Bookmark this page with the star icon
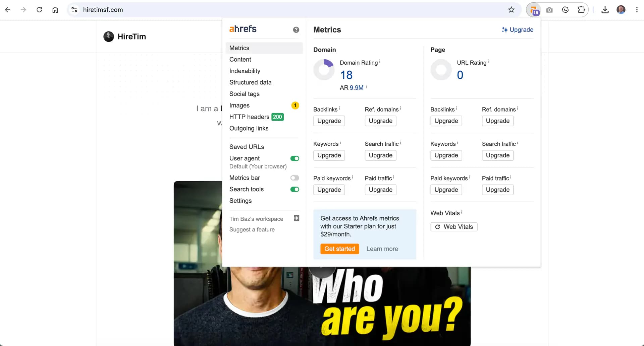 (511, 10)
